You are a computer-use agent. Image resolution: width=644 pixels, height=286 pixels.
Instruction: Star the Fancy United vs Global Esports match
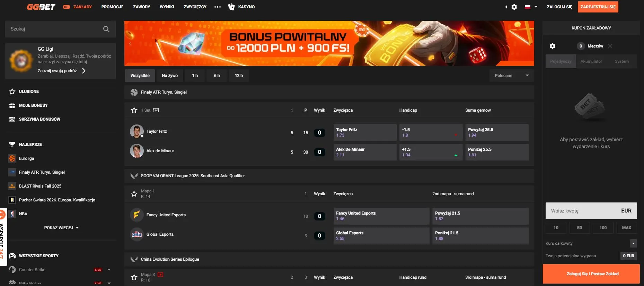(x=134, y=194)
